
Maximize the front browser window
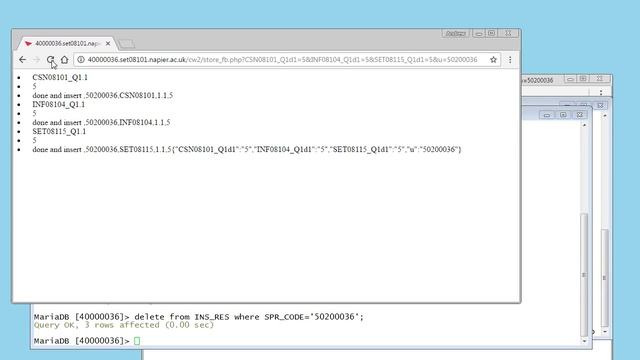pyautogui.click(x=491, y=33)
